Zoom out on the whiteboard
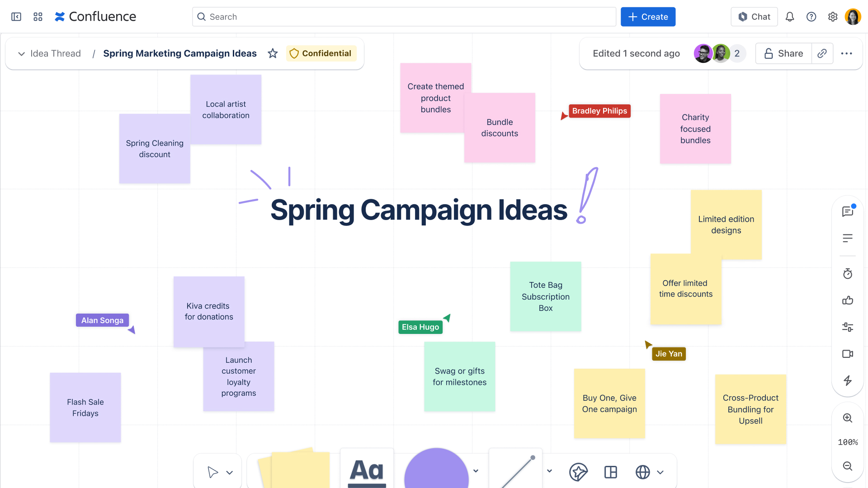Image resolution: width=868 pixels, height=488 pixels. click(x=848, y=466)
